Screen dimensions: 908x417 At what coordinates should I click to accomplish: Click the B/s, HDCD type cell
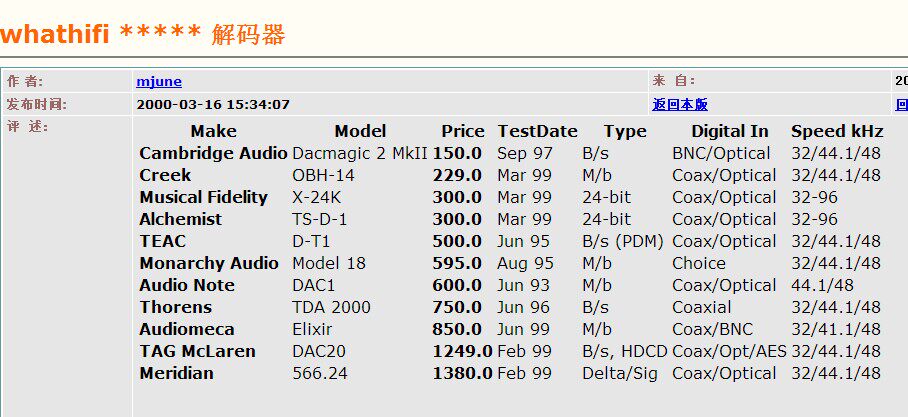coord(625,352)
